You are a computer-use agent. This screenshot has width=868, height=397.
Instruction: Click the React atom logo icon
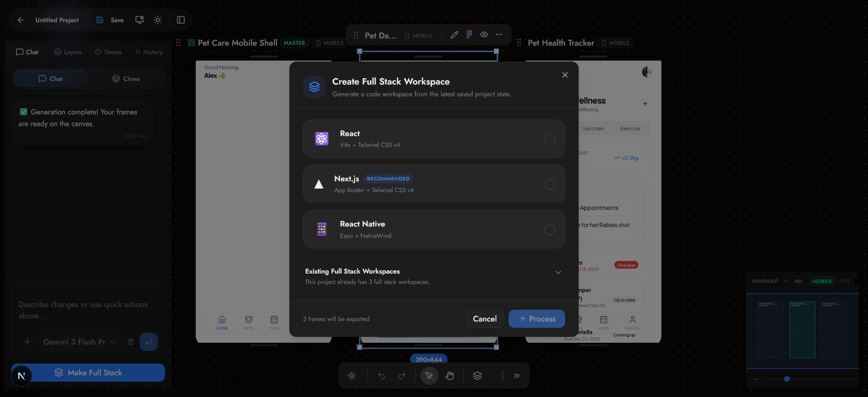pos(322,139)
